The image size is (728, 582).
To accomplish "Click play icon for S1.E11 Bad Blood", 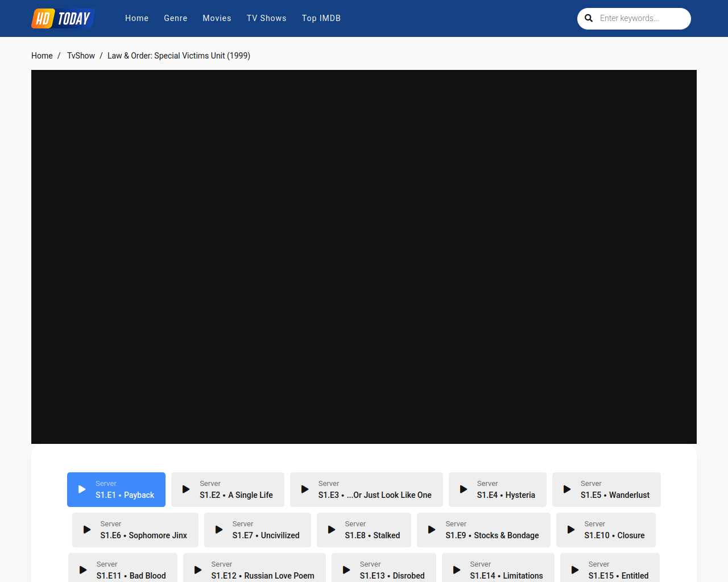I will click(83, 570).
